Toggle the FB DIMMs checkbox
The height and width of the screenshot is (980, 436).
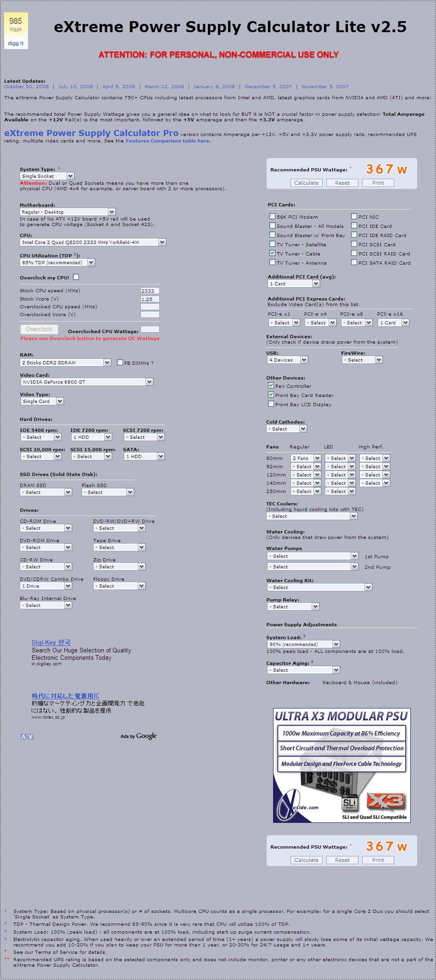[120, 362]
